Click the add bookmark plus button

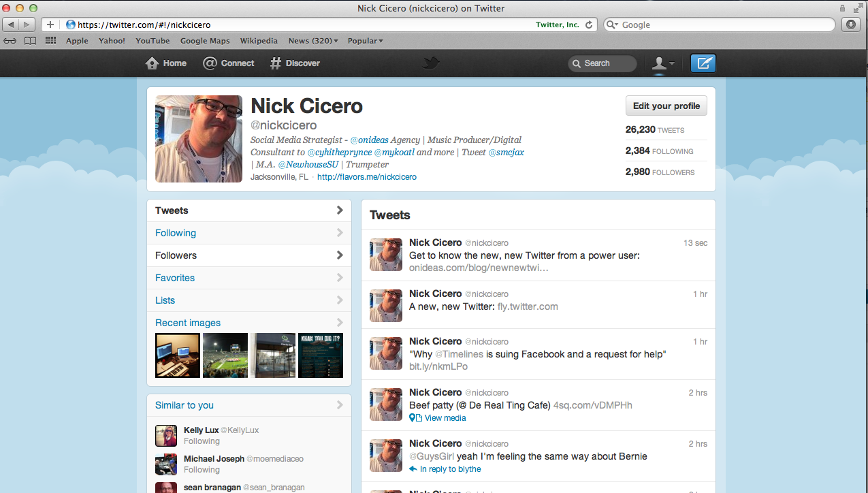pos(50,25)
